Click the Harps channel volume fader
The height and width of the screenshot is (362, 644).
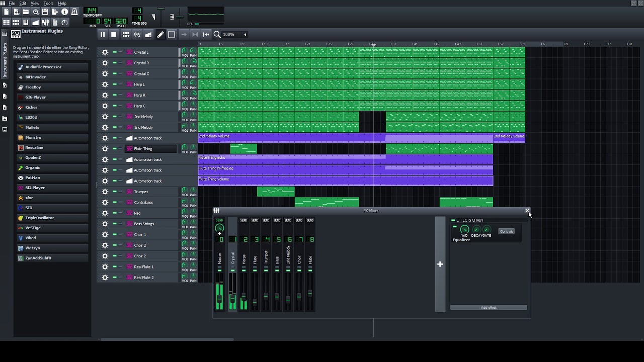point(244,296)
